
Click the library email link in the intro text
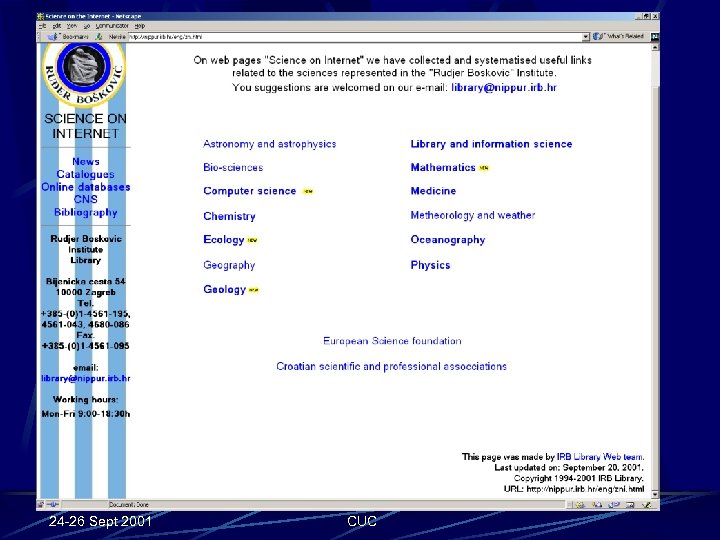504,88
